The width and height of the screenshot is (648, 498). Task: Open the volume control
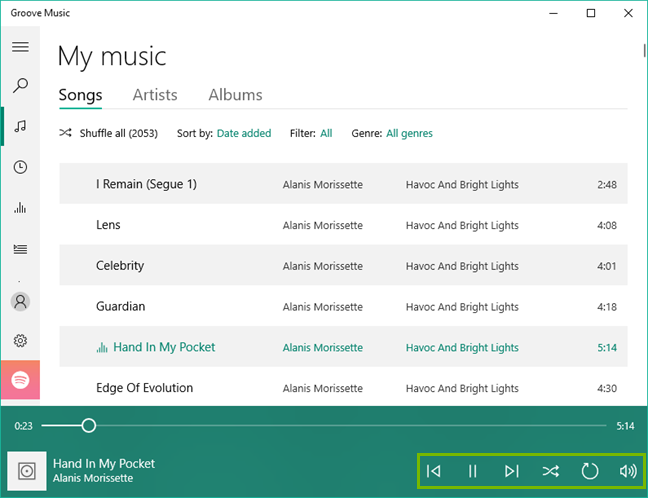pos(628,471)
